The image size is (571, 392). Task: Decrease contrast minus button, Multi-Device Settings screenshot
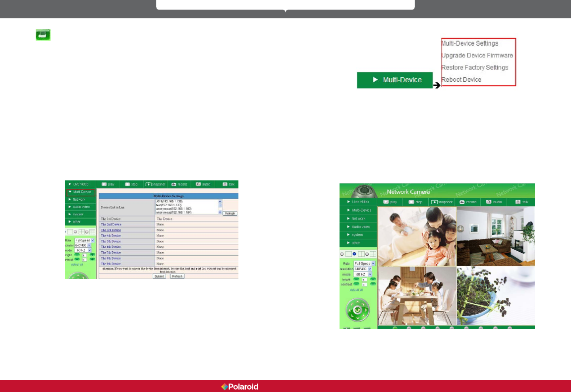(x=77, y=259)
